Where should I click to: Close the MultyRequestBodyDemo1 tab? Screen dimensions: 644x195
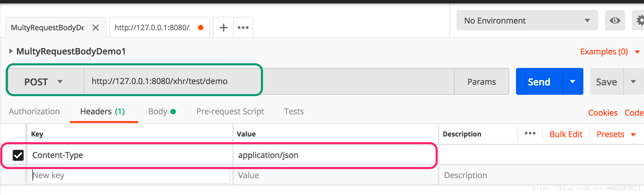tap(96, 28)
